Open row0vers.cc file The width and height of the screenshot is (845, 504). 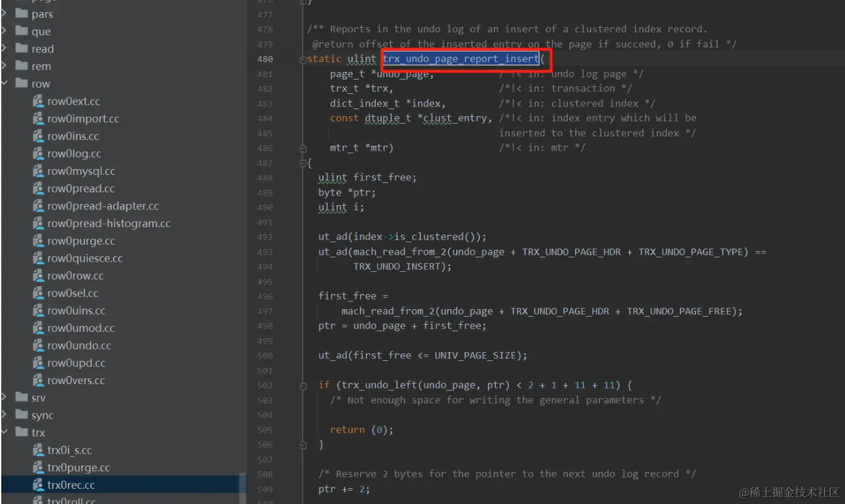[x=76, y=380]
